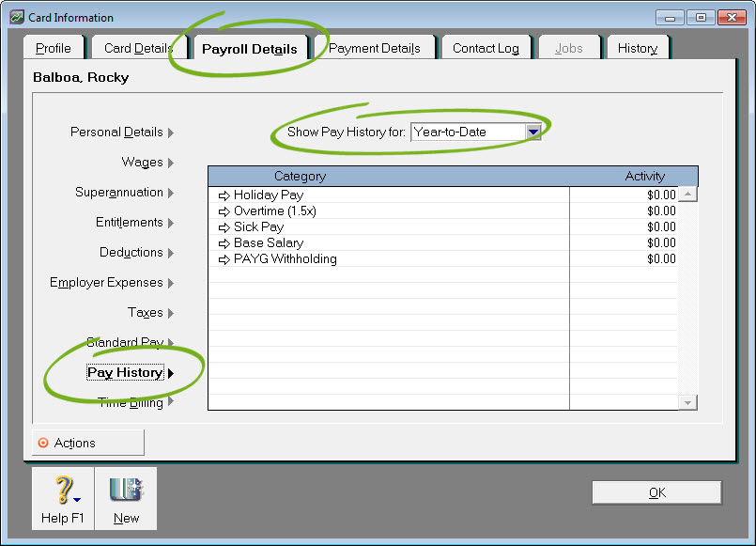
Task: Switch to the Profile tab
Action: [x=54, y=49]
